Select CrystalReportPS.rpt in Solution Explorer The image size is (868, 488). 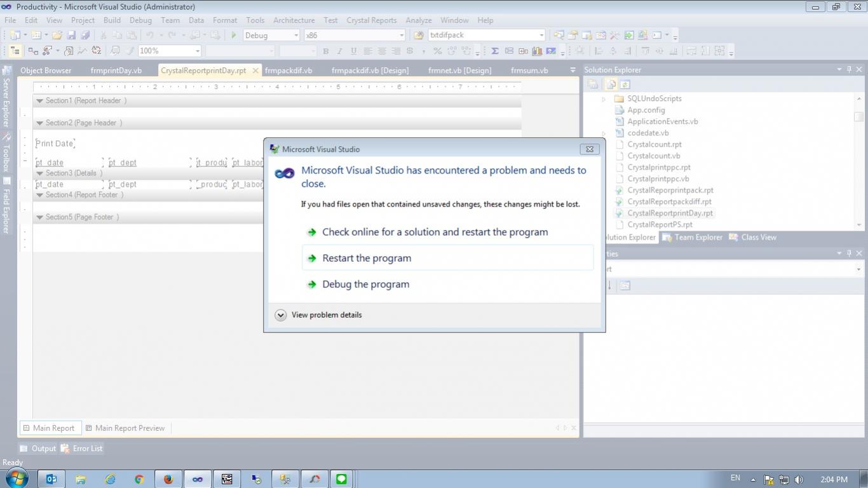[660, 224]
